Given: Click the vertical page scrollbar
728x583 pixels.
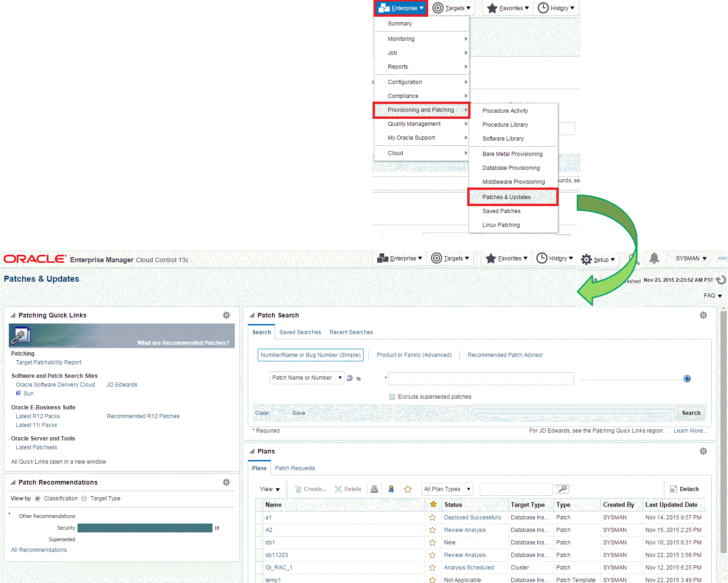Looking at the screenshot, I should click(723, 432).
